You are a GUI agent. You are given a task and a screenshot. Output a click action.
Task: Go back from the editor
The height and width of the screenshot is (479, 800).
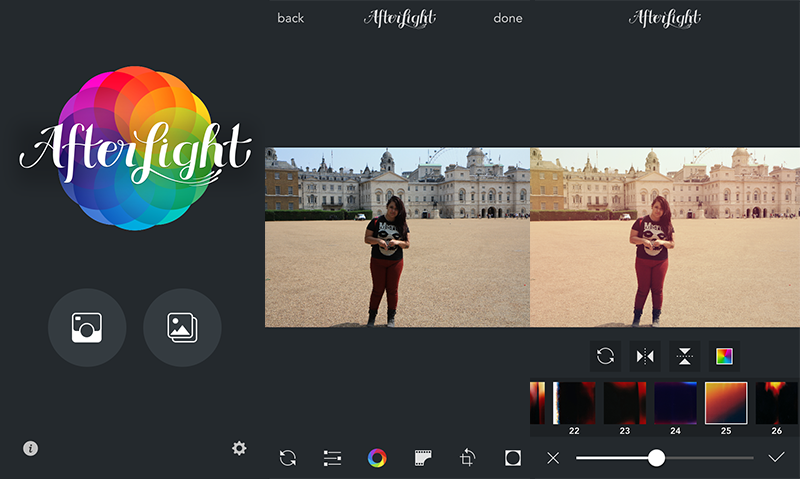click(x=290, y=18)
